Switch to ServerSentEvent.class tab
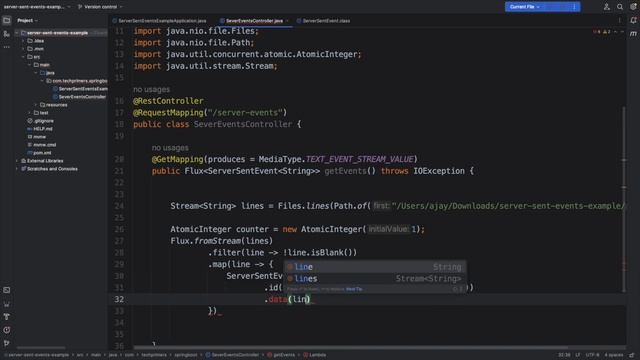The image size is (640, 360). [323, 20]
